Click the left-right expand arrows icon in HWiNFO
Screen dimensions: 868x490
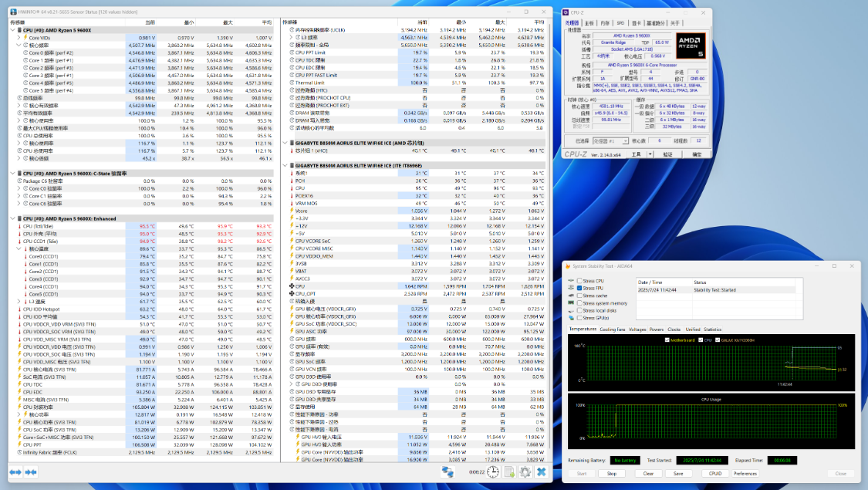pos(15,471)
